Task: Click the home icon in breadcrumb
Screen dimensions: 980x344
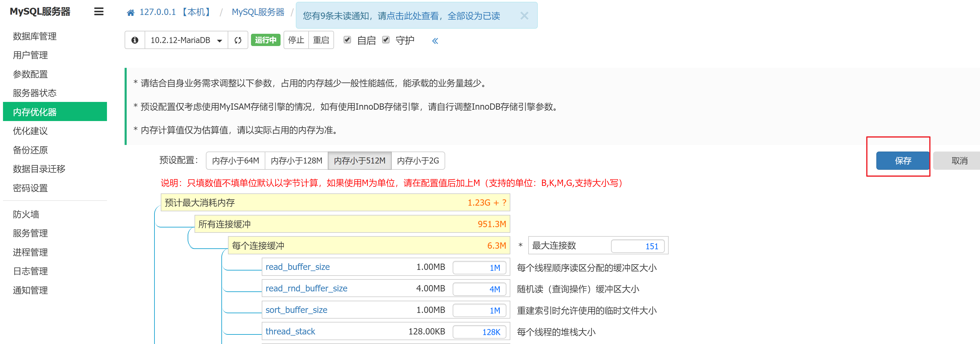Action: tap(131, 13)
